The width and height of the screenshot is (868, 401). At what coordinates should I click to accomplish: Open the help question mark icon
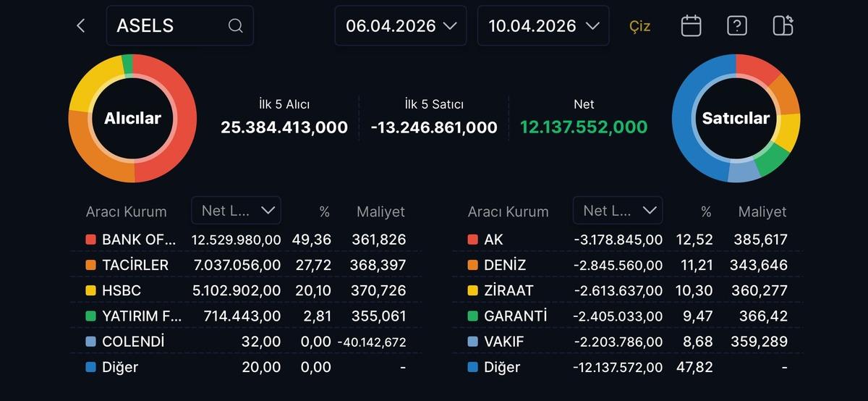(x=736, y=26)
